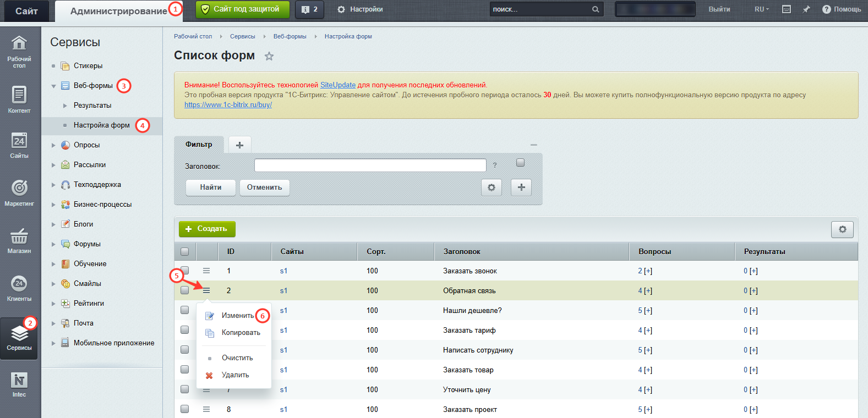Add list to favorites star
The image size is (868, 418).
tap(269, 56)
